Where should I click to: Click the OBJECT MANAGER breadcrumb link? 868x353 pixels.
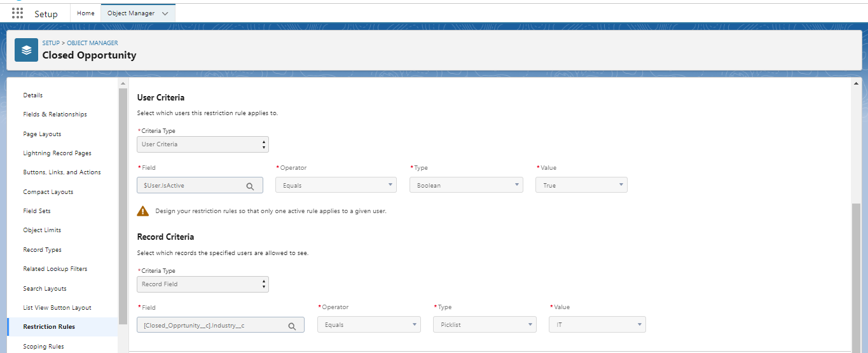tap(92, 43)
